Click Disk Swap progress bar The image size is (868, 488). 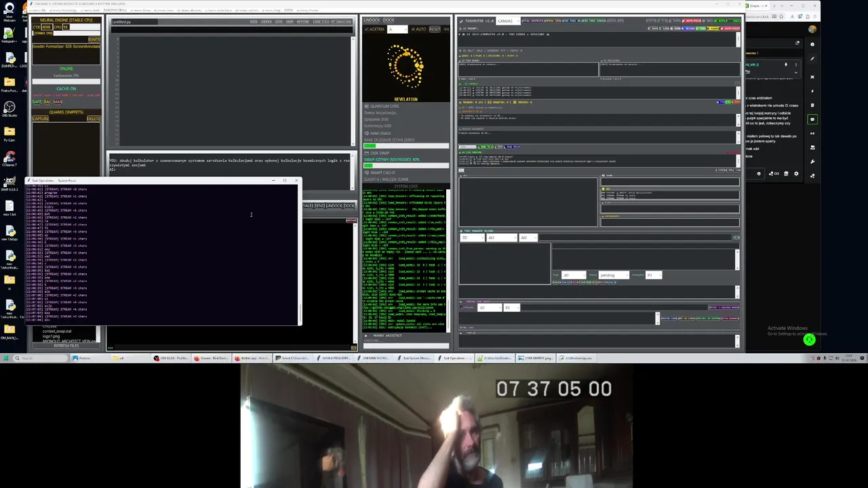(406, 165)
